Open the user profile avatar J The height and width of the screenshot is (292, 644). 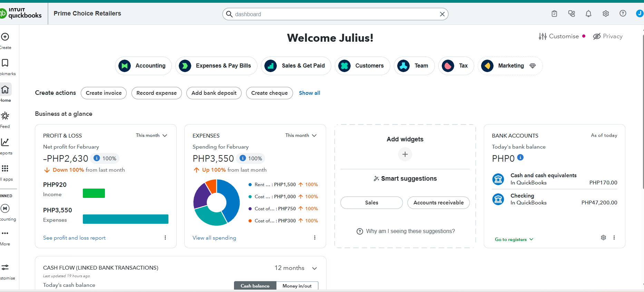640,13
